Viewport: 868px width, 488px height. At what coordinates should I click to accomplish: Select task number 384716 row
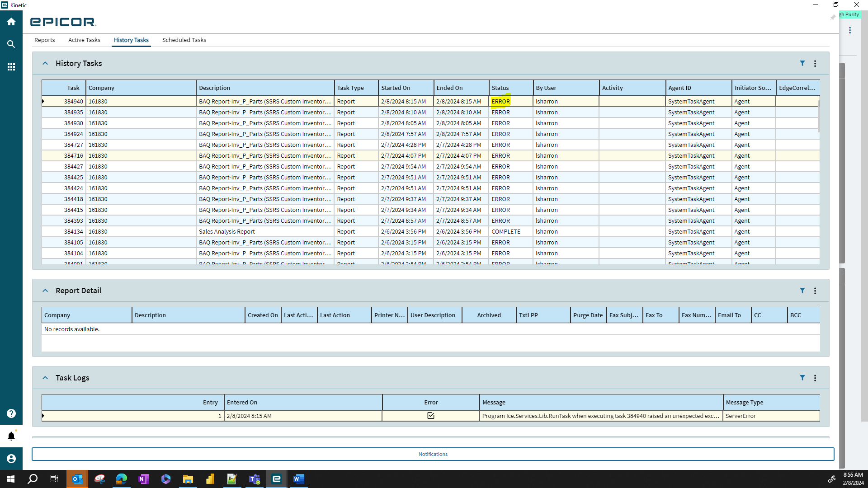(430, 156)
